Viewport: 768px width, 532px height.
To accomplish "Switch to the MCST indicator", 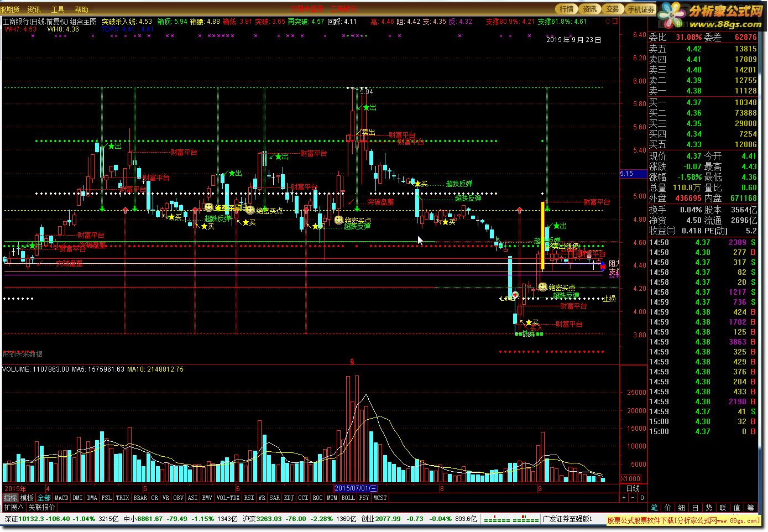I will [x=380, y=498].
